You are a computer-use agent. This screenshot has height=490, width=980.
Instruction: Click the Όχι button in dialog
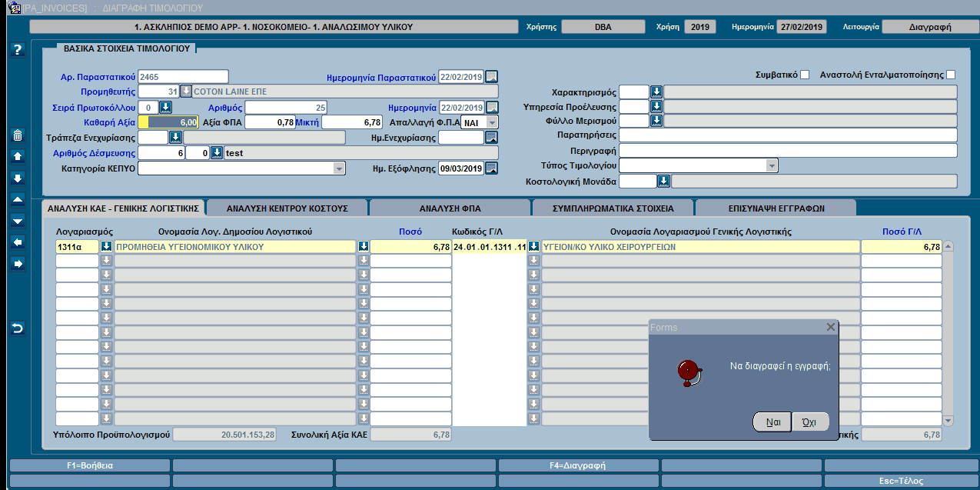[x=810, y=422]
